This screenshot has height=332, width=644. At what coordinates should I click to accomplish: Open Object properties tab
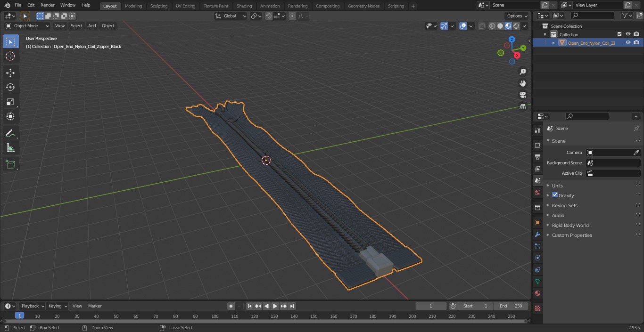(537, 222)
